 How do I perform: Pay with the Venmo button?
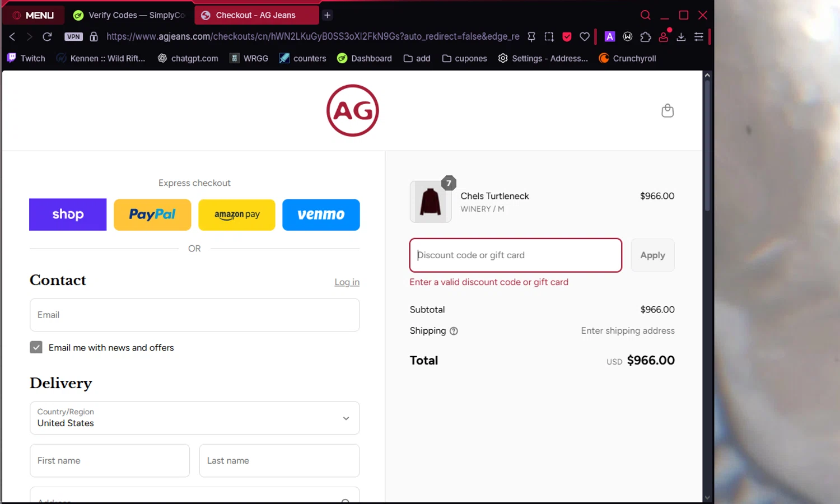(x=321, y=214)
